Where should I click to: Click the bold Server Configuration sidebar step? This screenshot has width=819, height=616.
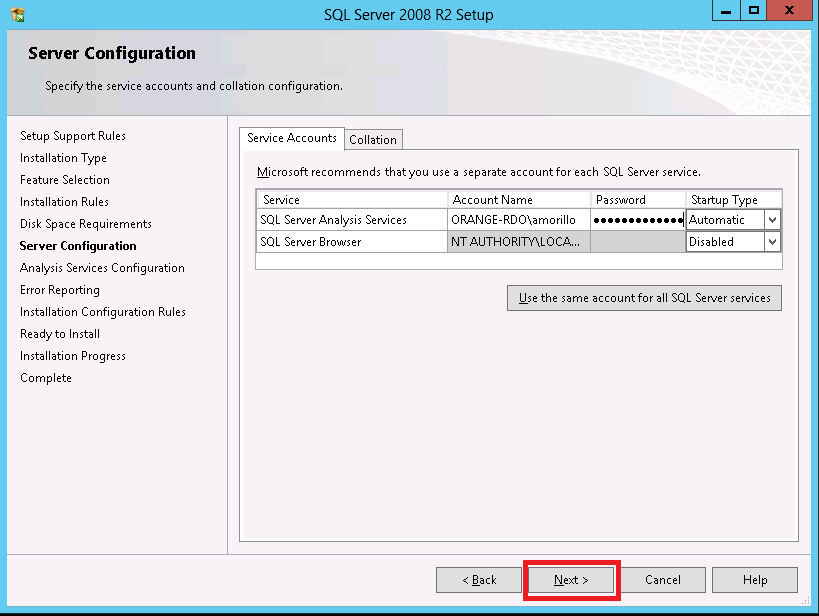tap(78, 246)
